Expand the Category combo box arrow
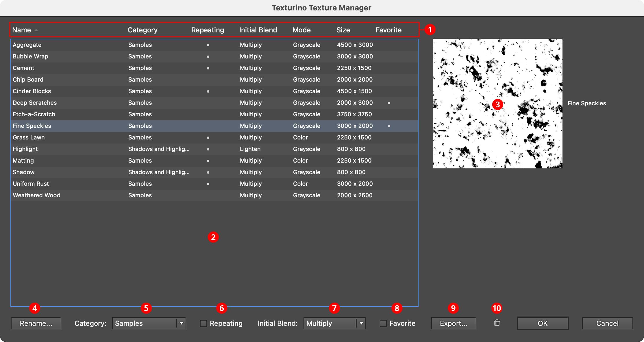The height and width of the screenshot is (342, 644). (x=182, y=323)
